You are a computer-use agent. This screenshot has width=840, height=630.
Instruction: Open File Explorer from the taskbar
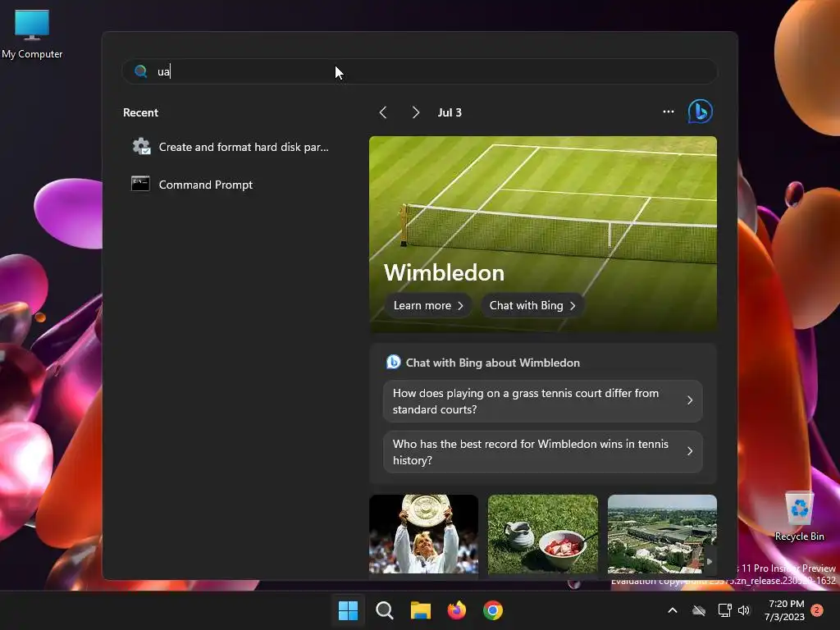click(421, 610)
